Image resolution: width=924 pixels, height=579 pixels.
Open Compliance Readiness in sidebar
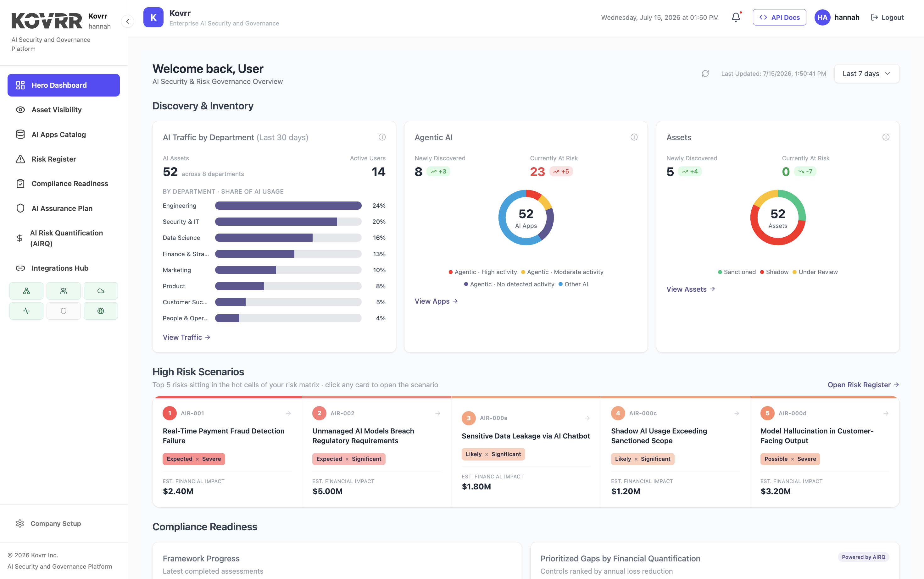(x=64, y=184)
